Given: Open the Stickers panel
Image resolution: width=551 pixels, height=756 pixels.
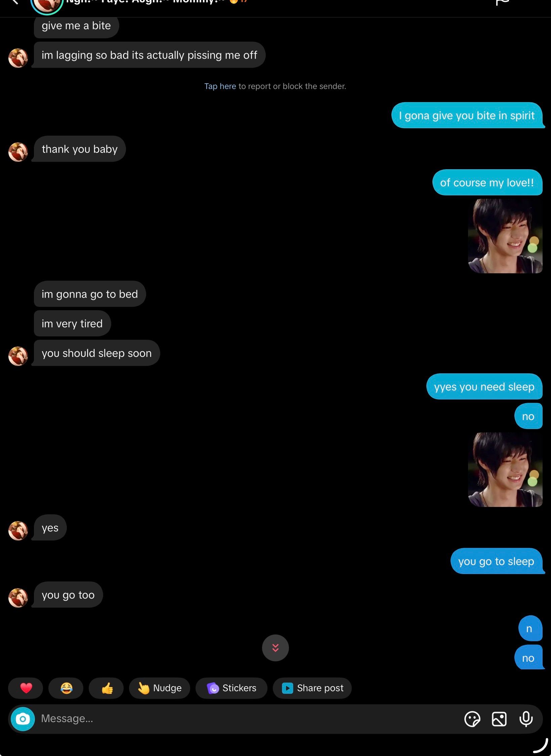Looking at the screenshot, I should pyautogui.click(x=231, y=688).
